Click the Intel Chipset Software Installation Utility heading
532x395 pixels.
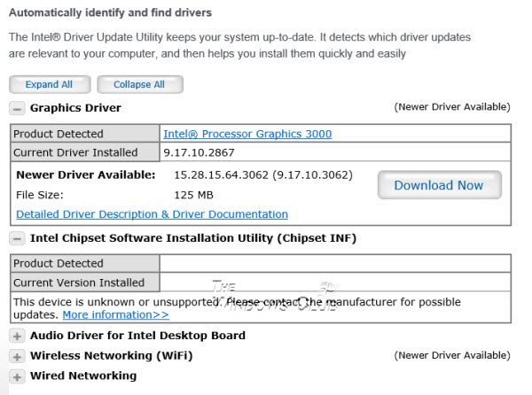click(193, 238)
